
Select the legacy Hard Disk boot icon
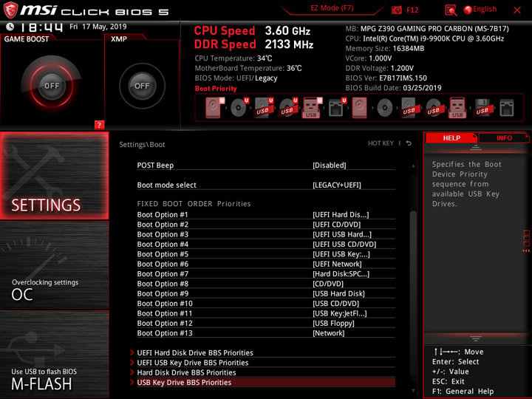coord(360,108)
